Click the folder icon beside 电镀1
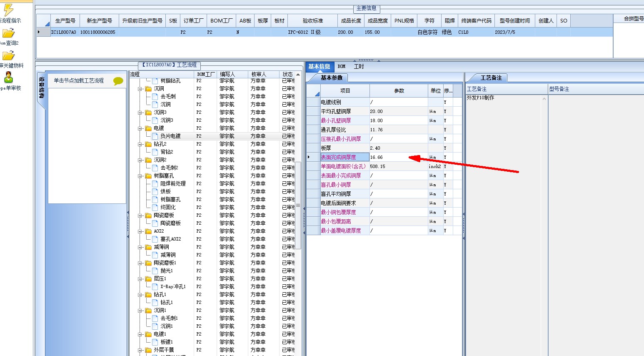 point(148,334)
